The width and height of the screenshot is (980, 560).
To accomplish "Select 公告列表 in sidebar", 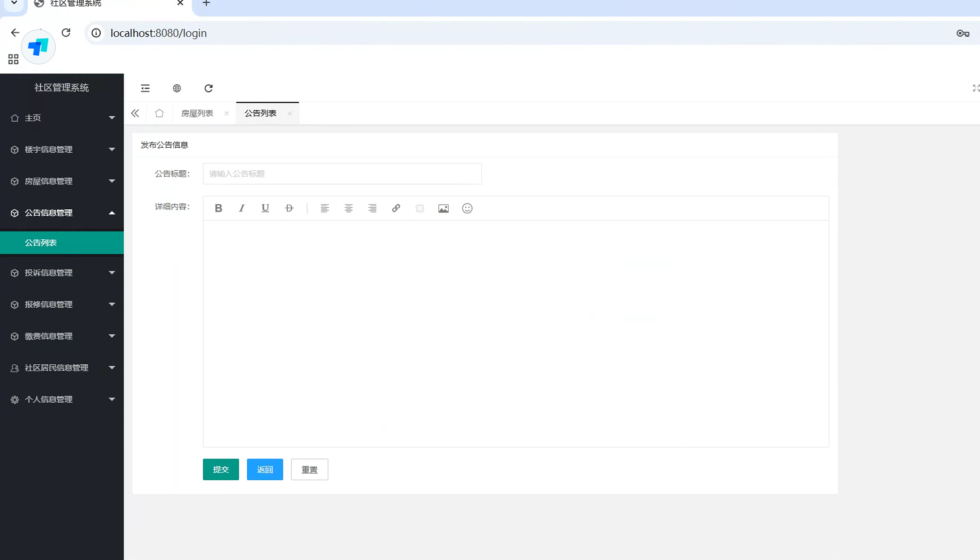I will click(41, 243).
